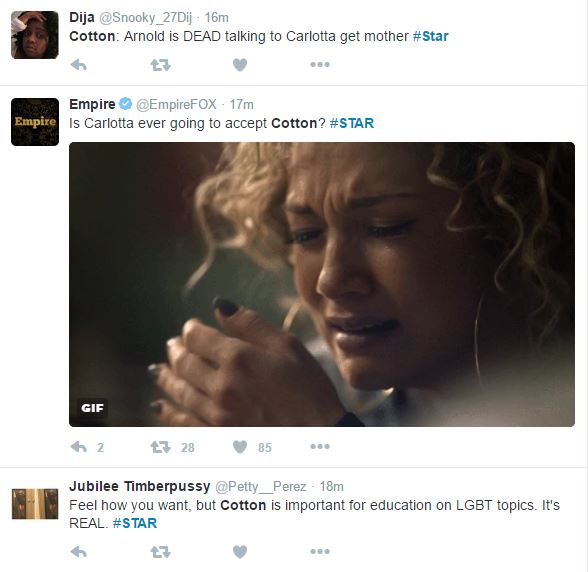This screenshot has height=572, width=588.
Task: Visit @EmpireFOX handle link
Action: pos(176,104)
